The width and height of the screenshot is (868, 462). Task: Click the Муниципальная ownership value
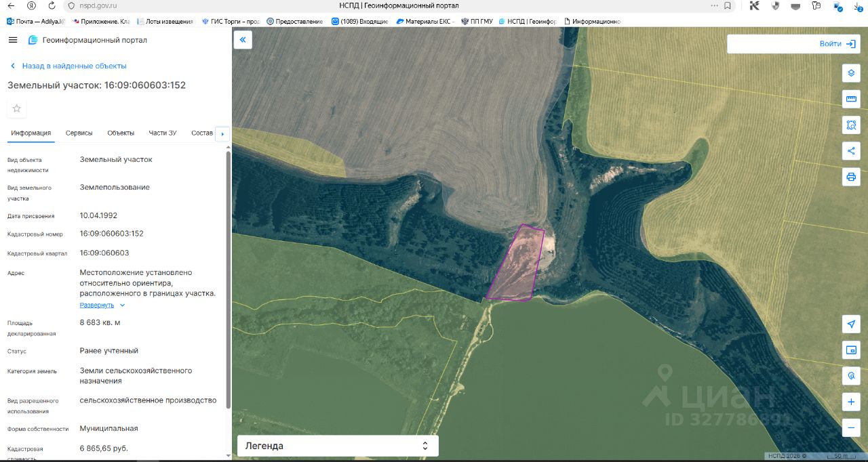point(109,429)
